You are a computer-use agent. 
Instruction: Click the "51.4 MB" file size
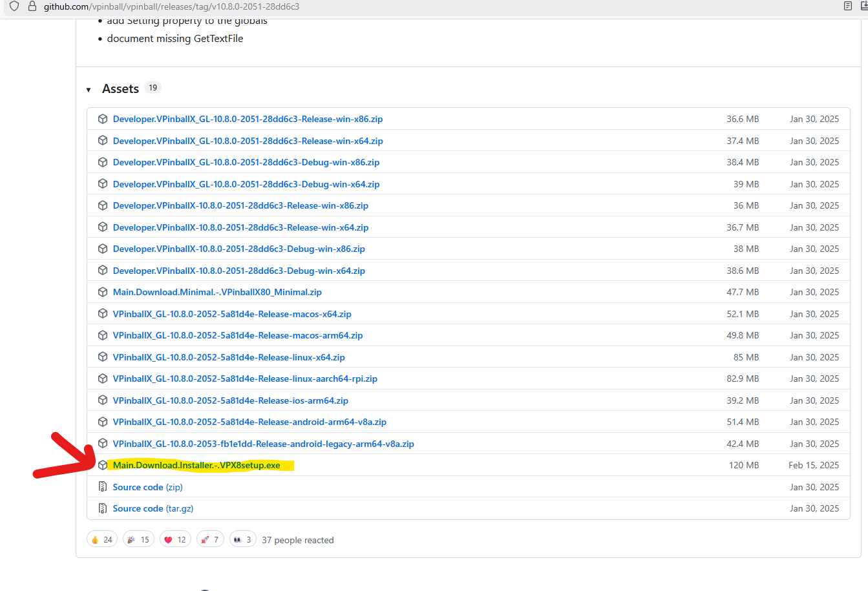[743, 422]
